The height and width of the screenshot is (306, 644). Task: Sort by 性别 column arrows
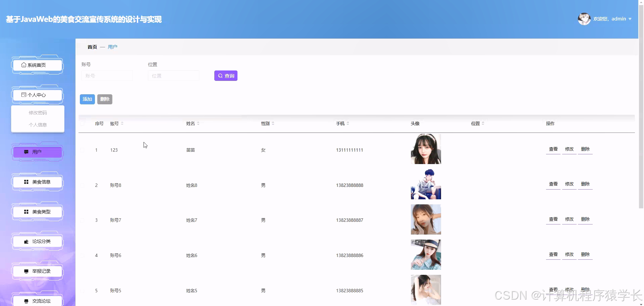273,123
